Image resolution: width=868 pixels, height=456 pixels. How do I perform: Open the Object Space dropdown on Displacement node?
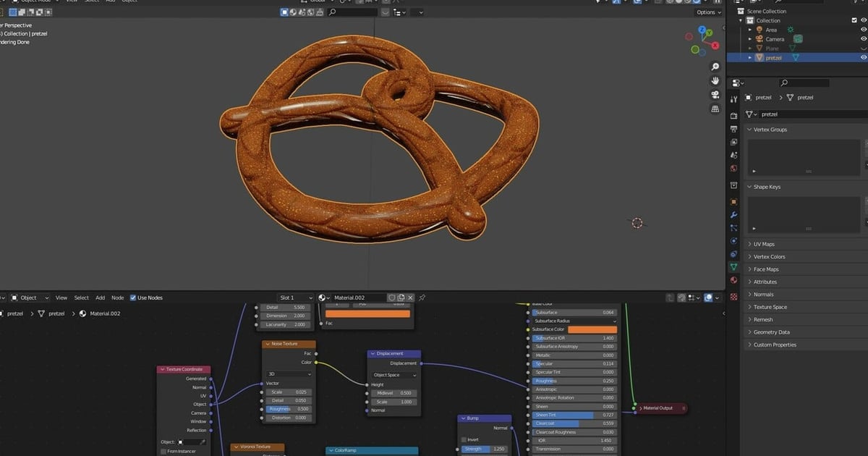coord(393,375)
